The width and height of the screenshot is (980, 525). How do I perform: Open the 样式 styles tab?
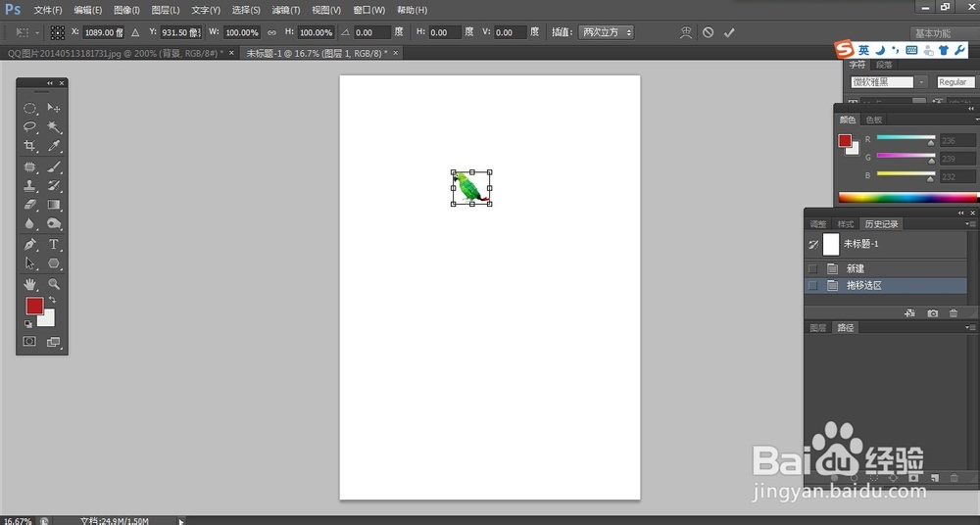coord(846,223)
